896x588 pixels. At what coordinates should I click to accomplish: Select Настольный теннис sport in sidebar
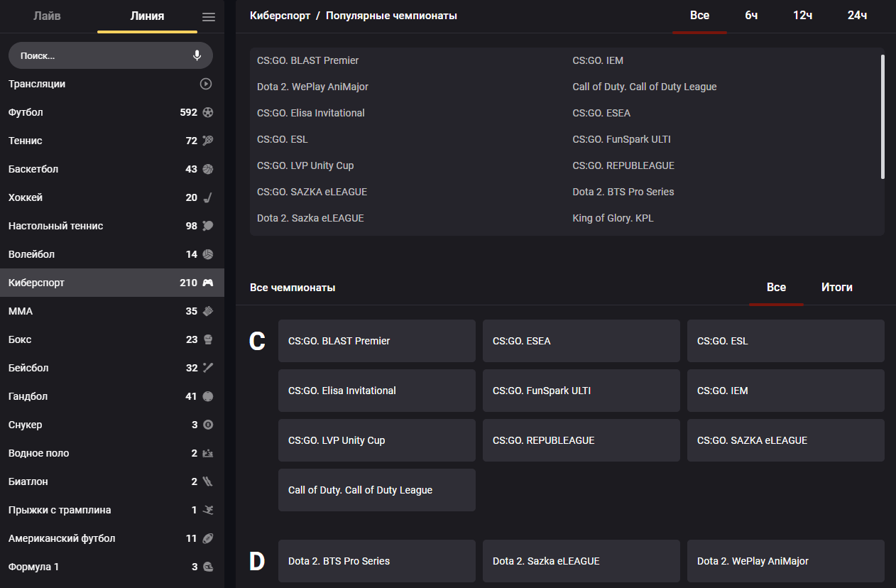click(112, 226)
